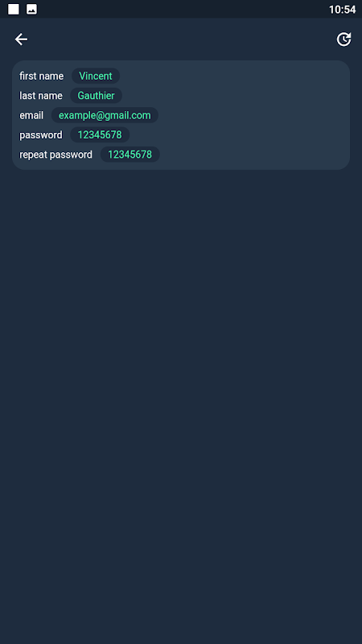362x644 pixels.
Task: Tap the top app bar between the icons
Action: pyautogui.click(x=180, y=39)
